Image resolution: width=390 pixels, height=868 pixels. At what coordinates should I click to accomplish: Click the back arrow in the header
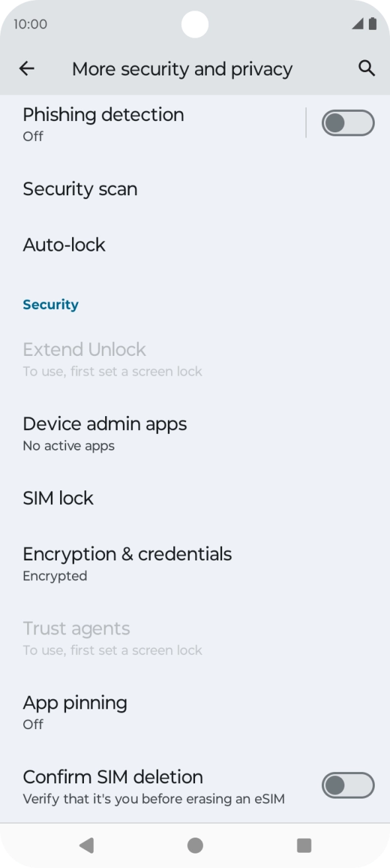[x=26, y=68]
